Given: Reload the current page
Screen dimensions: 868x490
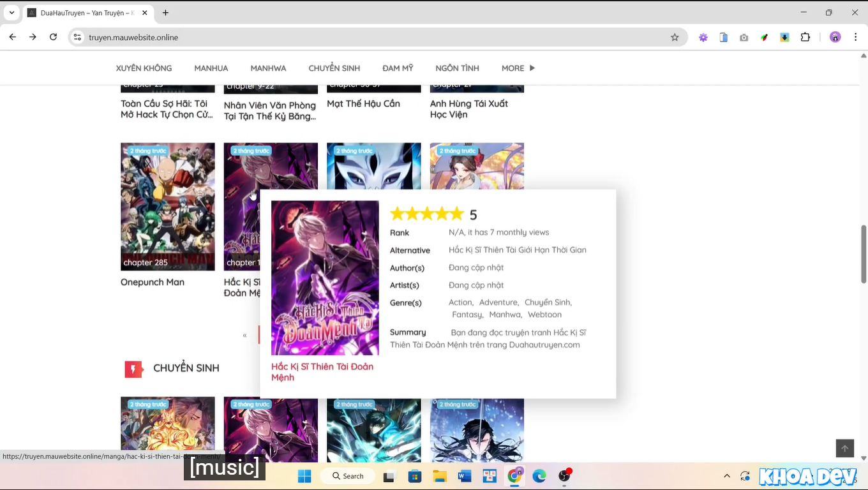Looking at the screenshot, I should 54,37.
